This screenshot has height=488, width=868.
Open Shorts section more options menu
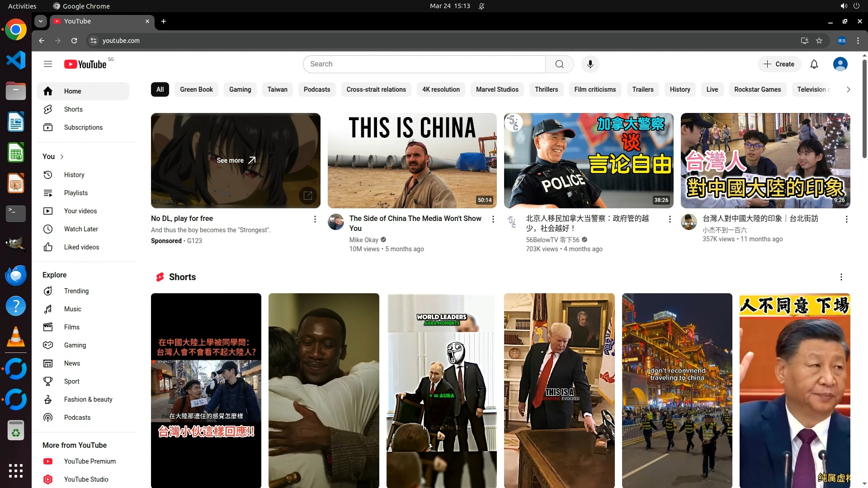841,277
